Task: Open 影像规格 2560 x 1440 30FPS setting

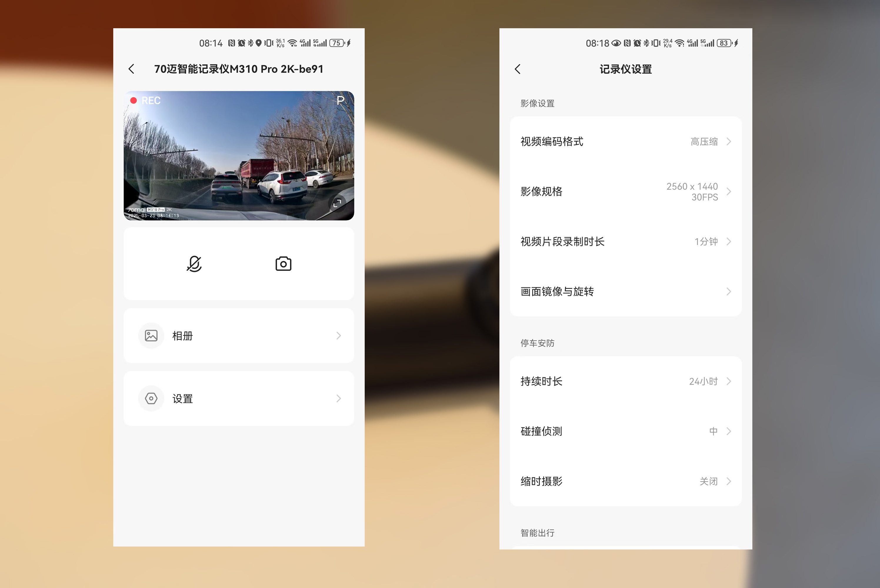Action: tap(626, 192)
